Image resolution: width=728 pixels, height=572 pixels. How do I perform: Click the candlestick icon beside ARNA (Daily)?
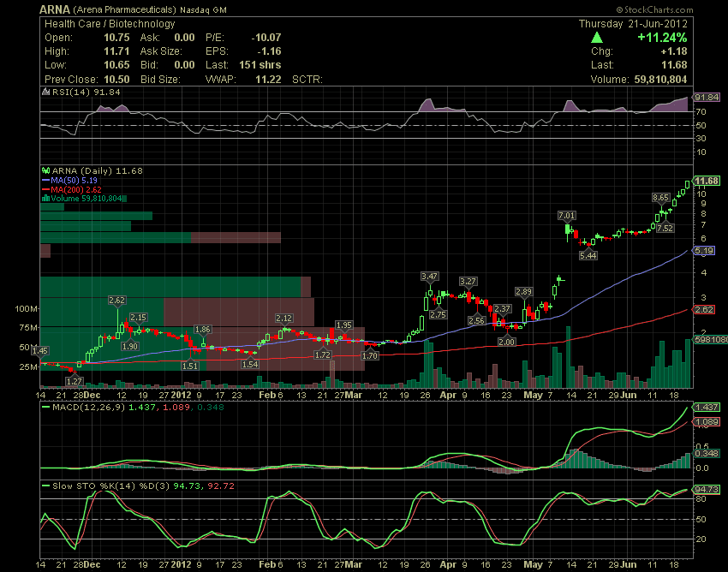pyautogui.click(x=46, y=171)
